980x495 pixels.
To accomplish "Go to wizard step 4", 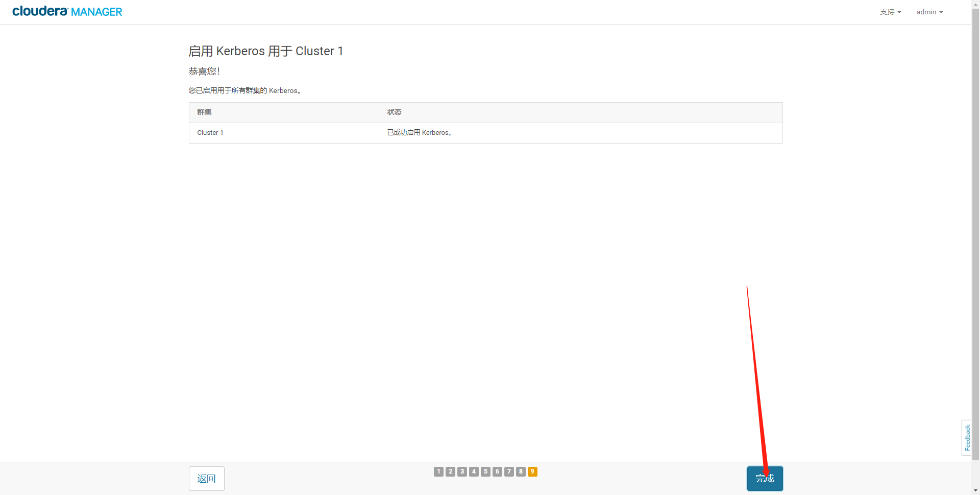I will click(x=474, y=472).
